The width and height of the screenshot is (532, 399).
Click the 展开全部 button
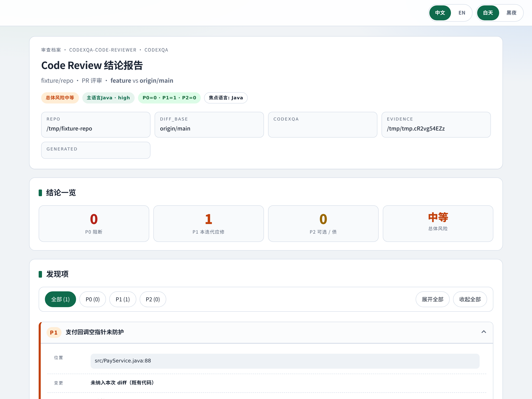coord(432,299)
